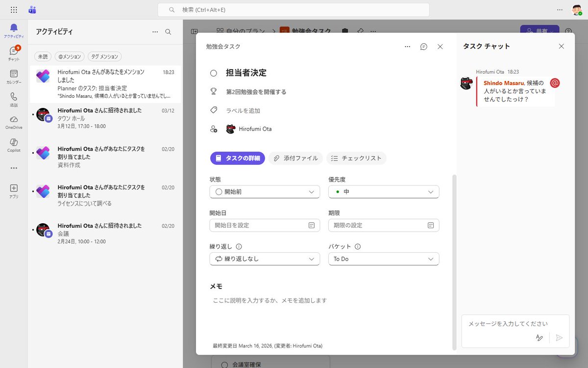Open the 状態 dropdown showing 開始前
This screenshot has height=368, width=588.
point(265,192)
